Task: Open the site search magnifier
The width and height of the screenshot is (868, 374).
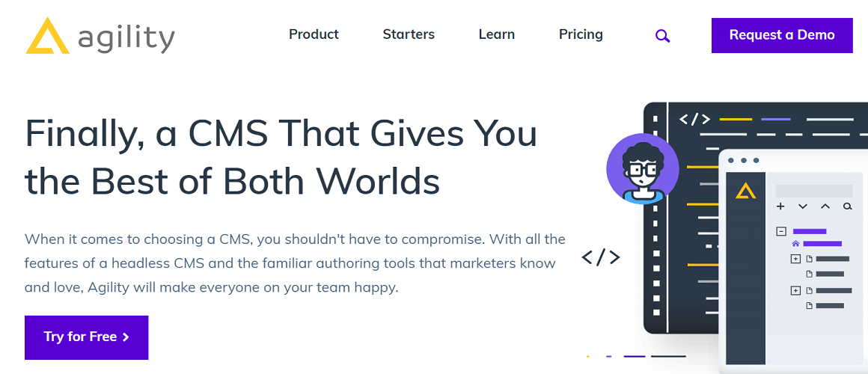Action: pos(662,35)
